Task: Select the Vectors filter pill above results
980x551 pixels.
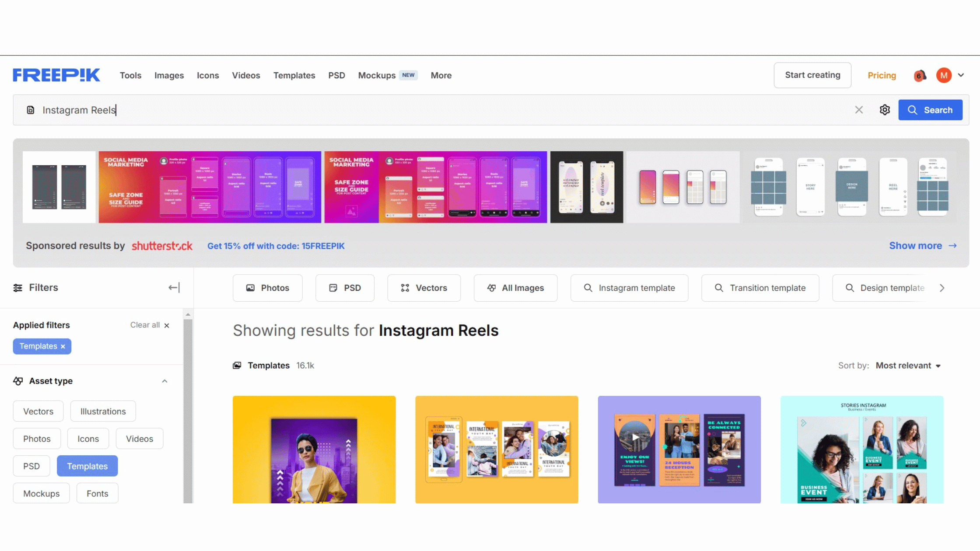Action: click(423, 288)
